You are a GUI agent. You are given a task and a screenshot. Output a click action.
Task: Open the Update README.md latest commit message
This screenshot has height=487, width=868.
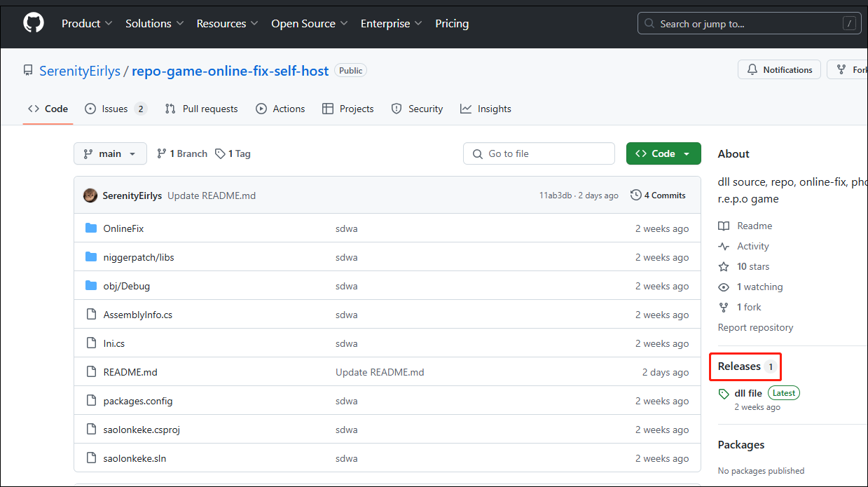(x=212, y=196)
